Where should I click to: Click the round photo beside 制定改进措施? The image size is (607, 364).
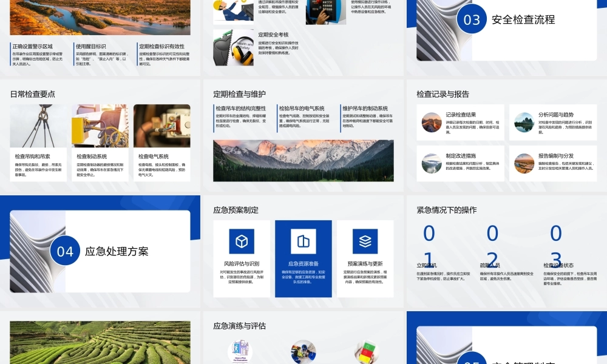432,163
